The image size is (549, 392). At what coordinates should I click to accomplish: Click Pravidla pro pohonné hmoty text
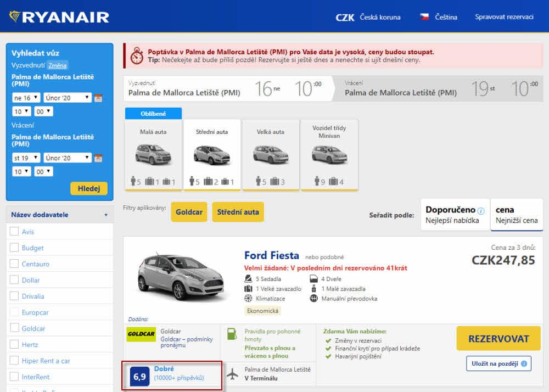click(272, 335)
